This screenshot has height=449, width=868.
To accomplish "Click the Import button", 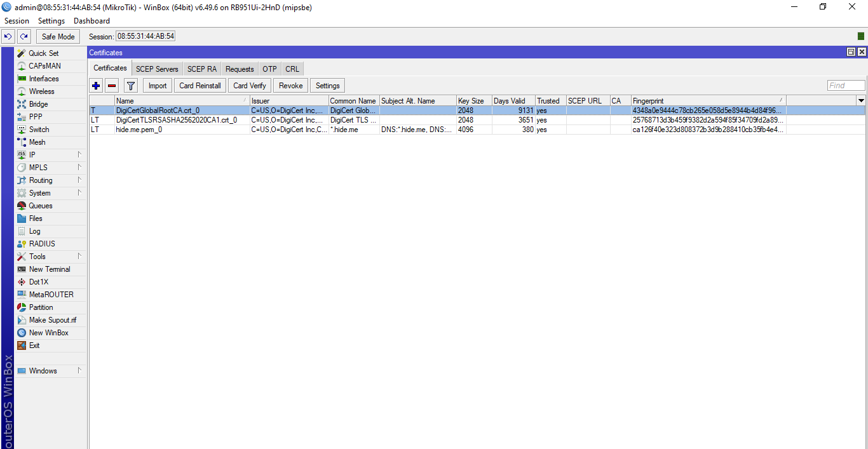I will tap(158, 86).
